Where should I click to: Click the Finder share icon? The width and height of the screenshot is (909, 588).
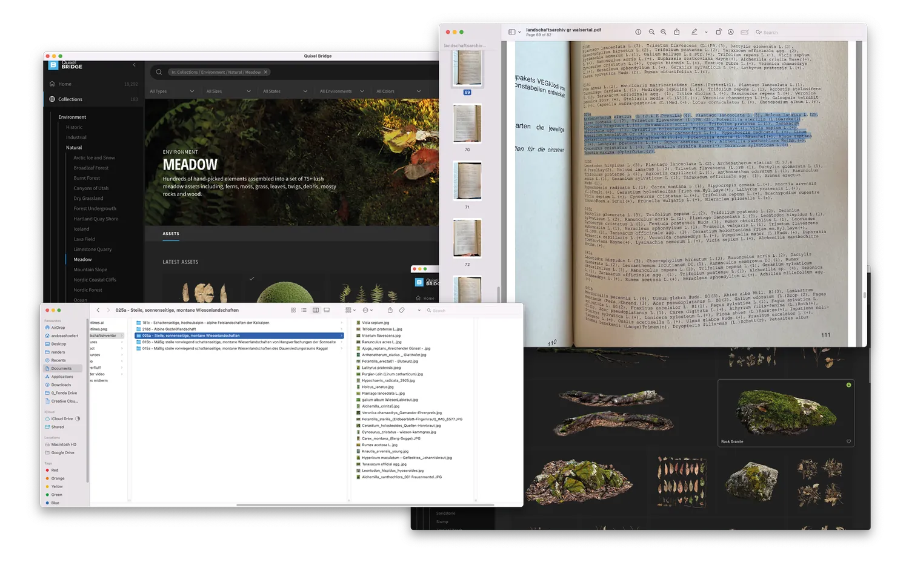click(x=390, y=310)
